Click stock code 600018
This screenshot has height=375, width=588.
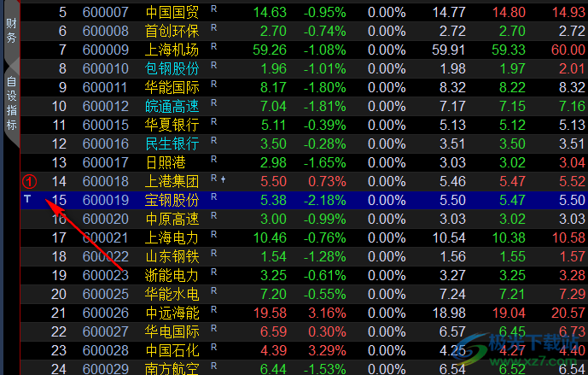tap(105, 181)
